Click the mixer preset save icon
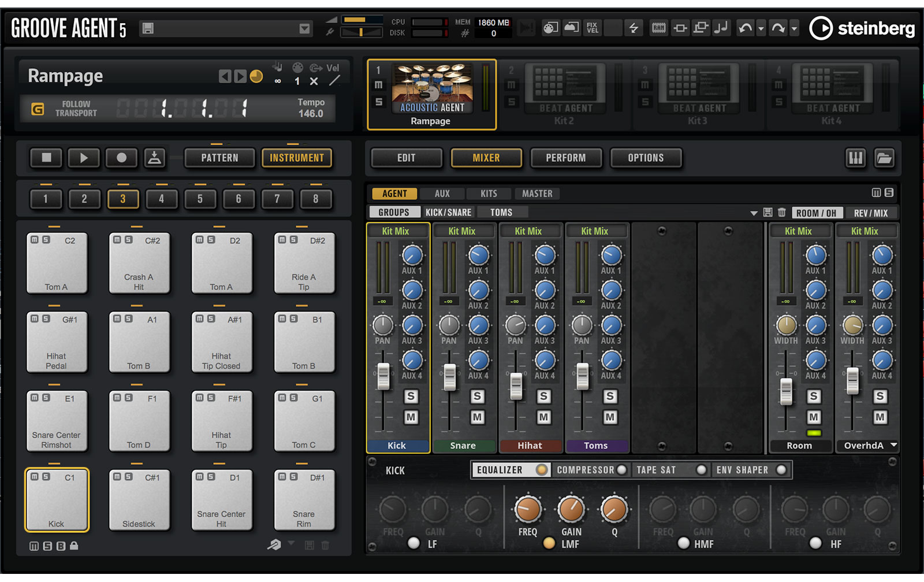 click(767, 213)
